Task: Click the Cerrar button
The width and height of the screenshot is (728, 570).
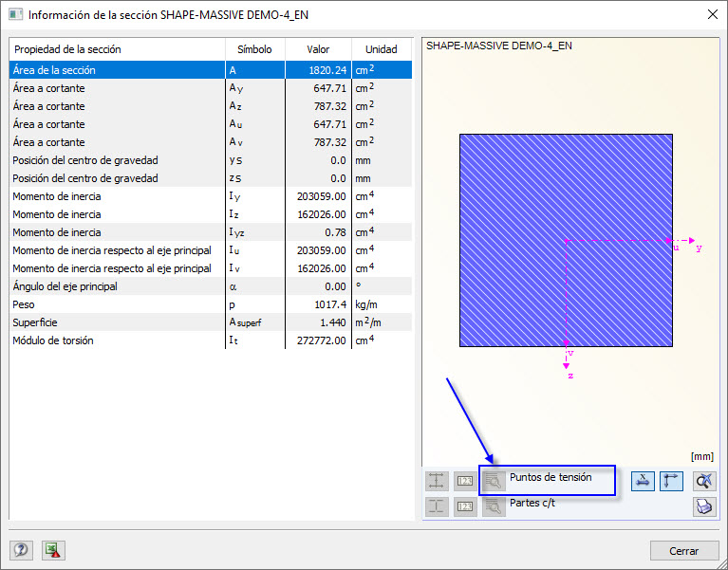Action: click(684, 550)
